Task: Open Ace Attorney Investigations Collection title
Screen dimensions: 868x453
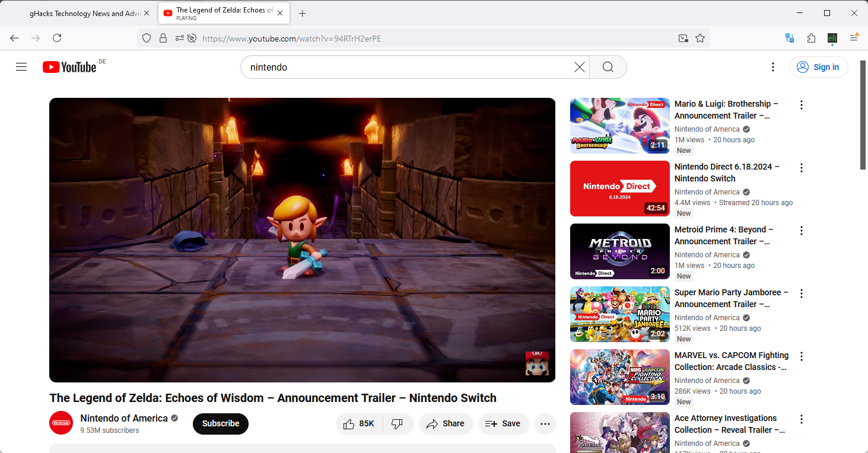Action: [x=730, y=424]
